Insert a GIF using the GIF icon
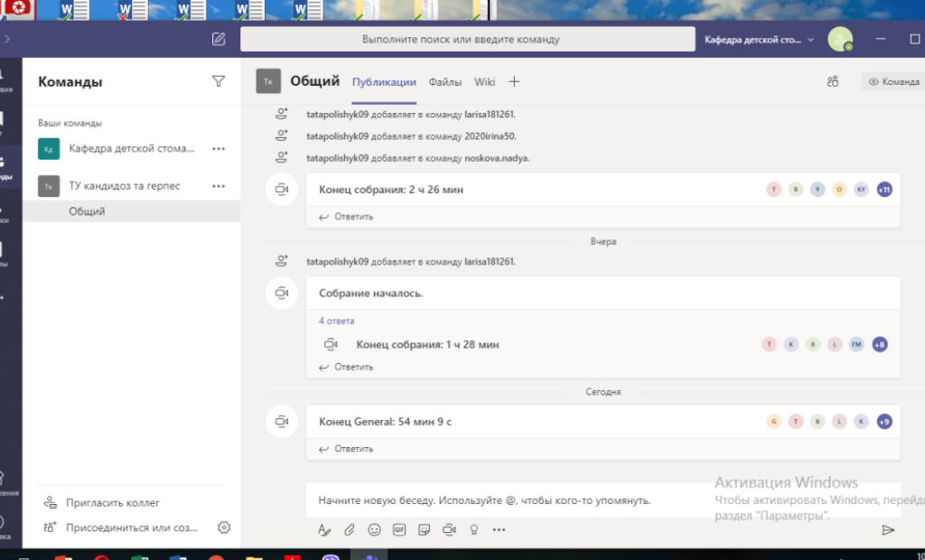Image resolution: width=925 pixels, height=560 pixels. coord(398,530)
